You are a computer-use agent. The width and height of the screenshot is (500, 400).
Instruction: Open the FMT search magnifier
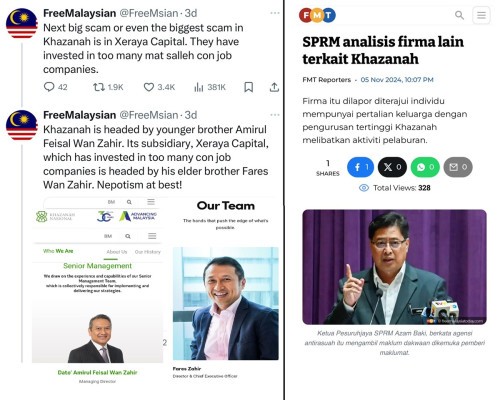tap(459, 15)
